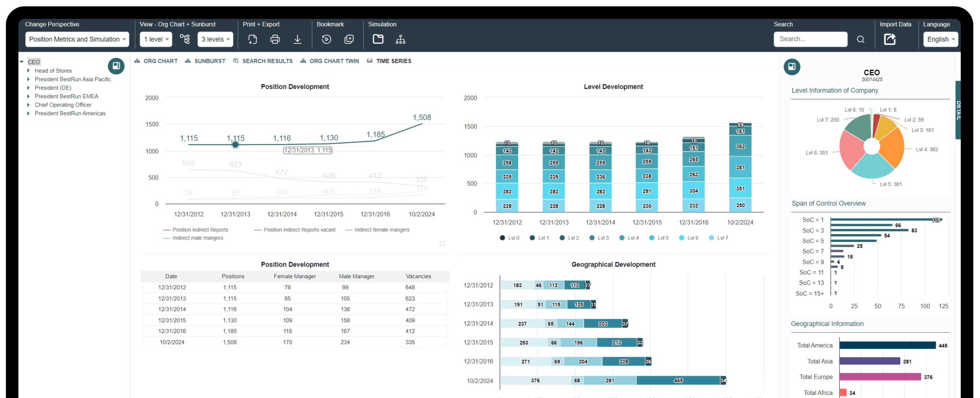Image resolution: width=980 pixels, height=398 pixels.
Task: Click the Female Manager column header
Action: [x=295, y=276]
